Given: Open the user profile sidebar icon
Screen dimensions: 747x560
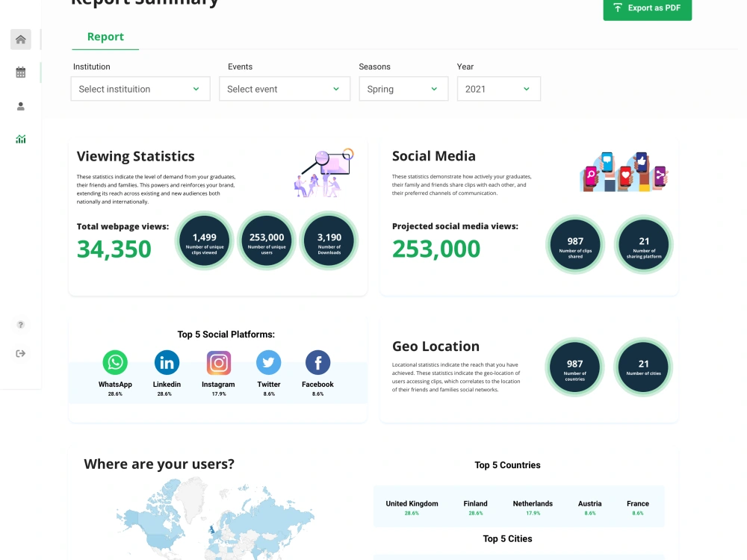Looking at the screenshot, I should (x=20, y=106).
